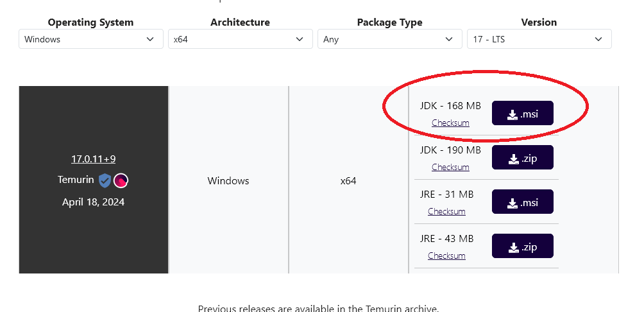Screen dimensions: 644x312
Task: Click the Operating System dropdown chevron arrow
Action: coord(151,39)
